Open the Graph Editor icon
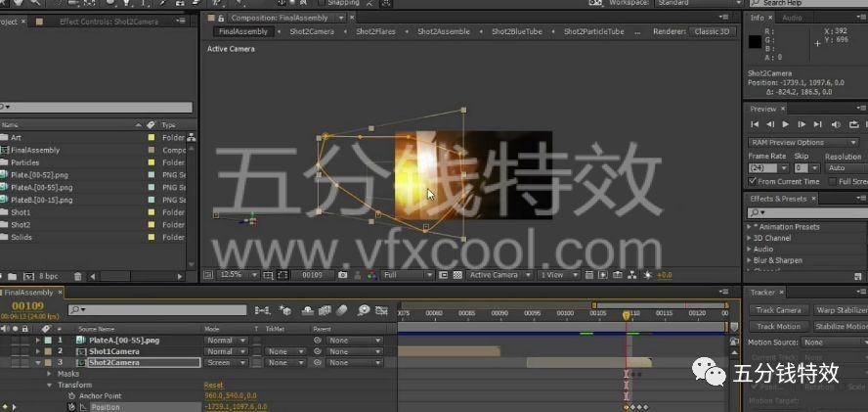 [381, 310]
